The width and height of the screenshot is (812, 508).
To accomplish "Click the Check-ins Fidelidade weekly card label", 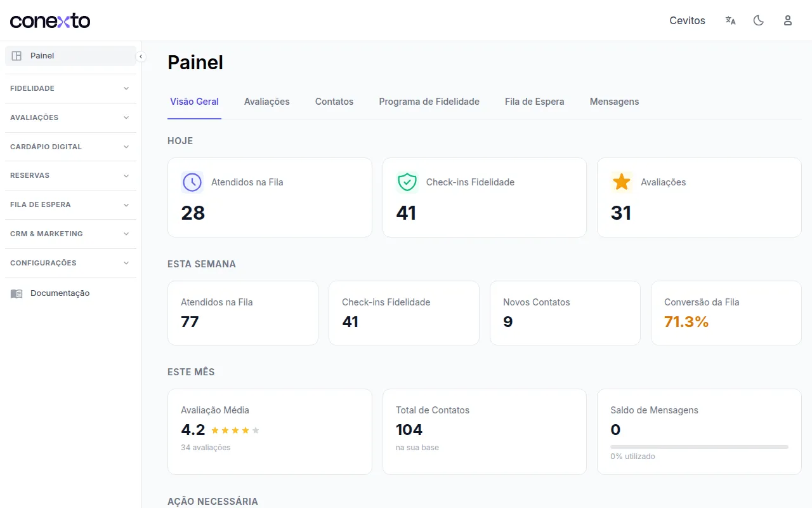I will pos(386,302).
